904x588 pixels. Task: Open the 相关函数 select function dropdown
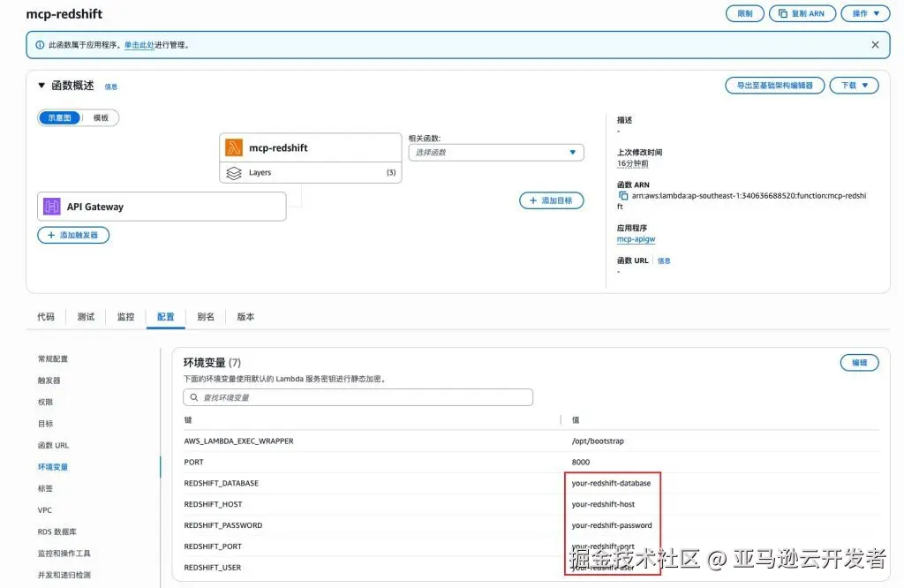496,152
